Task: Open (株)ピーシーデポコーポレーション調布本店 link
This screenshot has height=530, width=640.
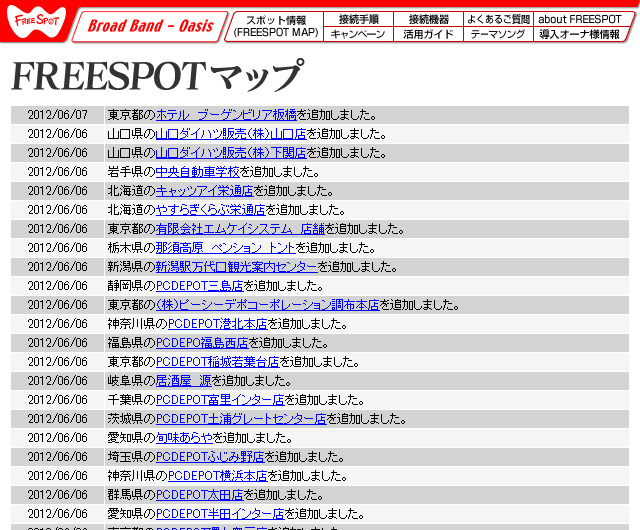Action: [268, 305]
